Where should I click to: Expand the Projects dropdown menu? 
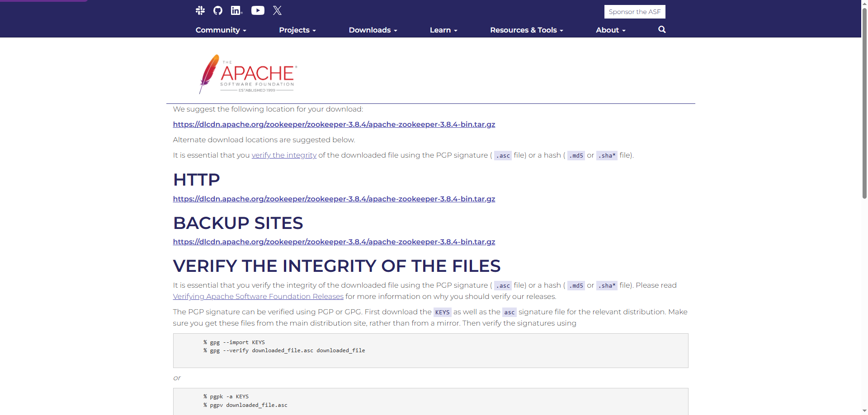[x=297, y=30]
